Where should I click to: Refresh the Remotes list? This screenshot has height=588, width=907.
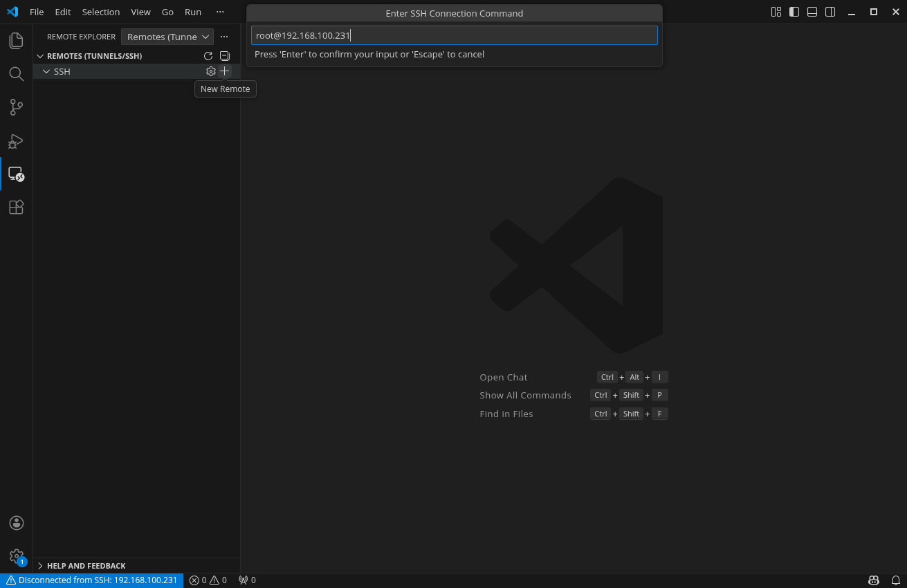(x=208, y=55)
